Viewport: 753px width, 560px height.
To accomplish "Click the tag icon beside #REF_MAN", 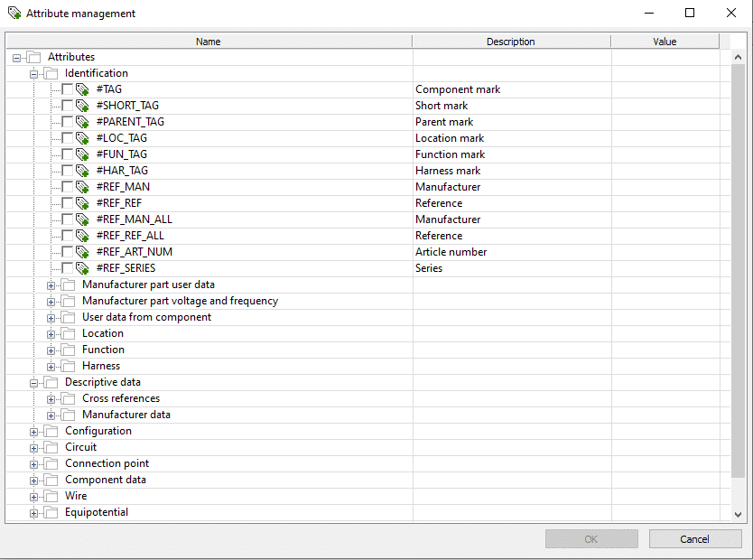I will point(83,187).
